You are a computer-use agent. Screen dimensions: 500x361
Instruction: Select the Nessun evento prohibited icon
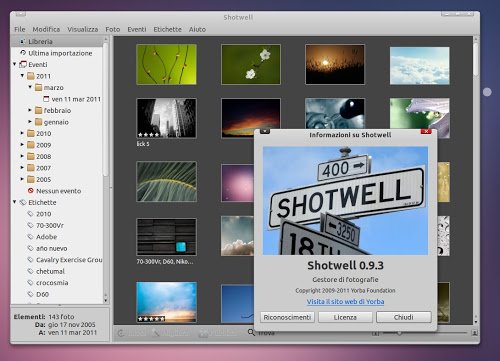pyautogui.click(x=31, y=191)
